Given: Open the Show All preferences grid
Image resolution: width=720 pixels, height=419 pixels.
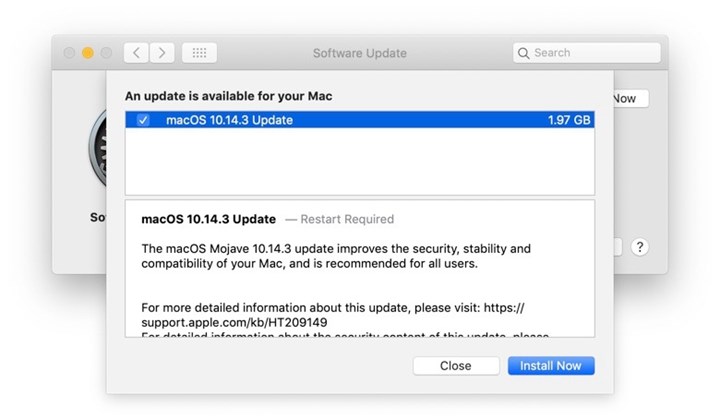Looking at the screenshot, I should [x=199, y=52].
